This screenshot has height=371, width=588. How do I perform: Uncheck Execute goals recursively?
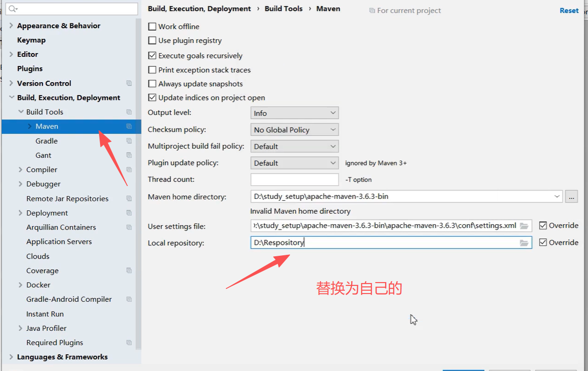coord(152,55)
